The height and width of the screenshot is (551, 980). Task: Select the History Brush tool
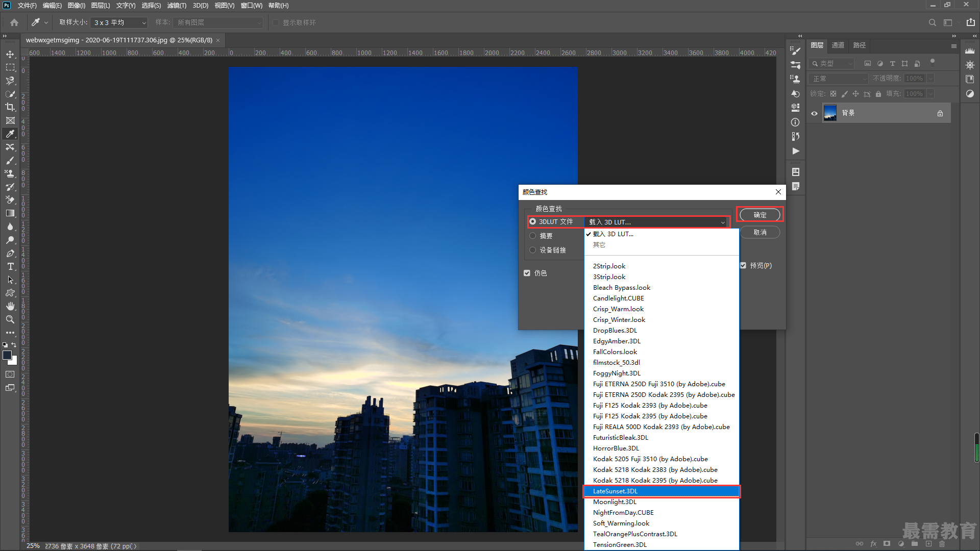10,187
